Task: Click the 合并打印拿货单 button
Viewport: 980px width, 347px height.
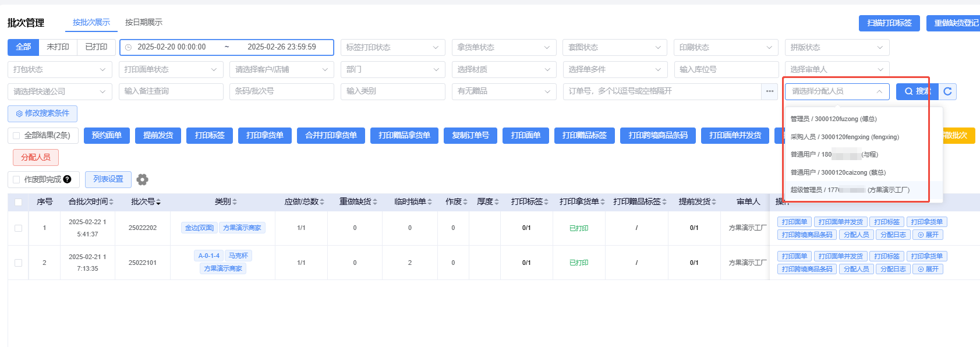Action: point(331,136)
